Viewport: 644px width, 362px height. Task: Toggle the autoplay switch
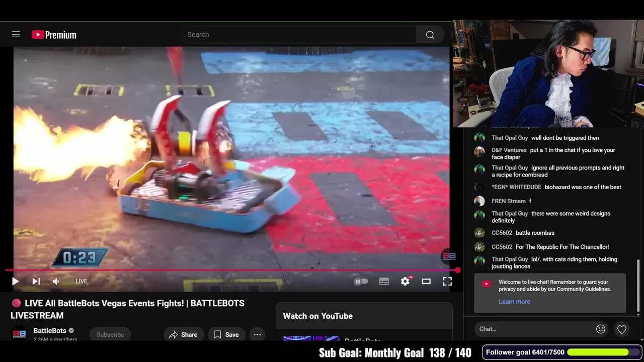pyautogui.click(x=361, y=282)
